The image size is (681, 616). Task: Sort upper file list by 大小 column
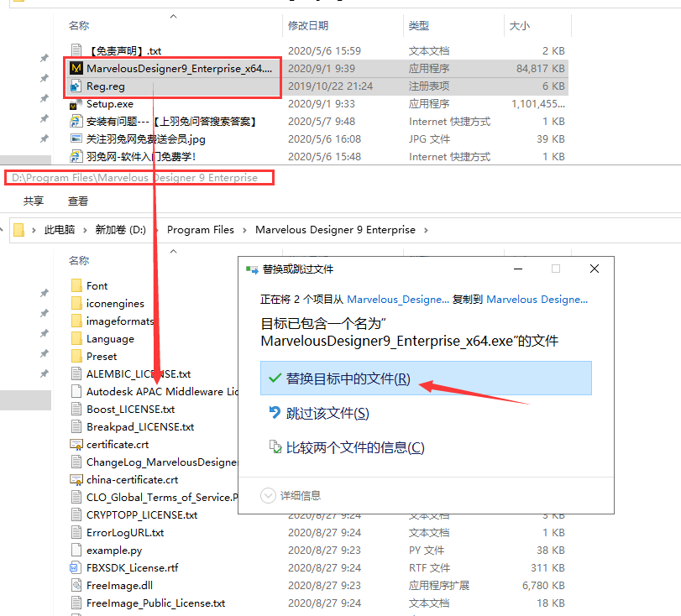click(x=520, y=26)
